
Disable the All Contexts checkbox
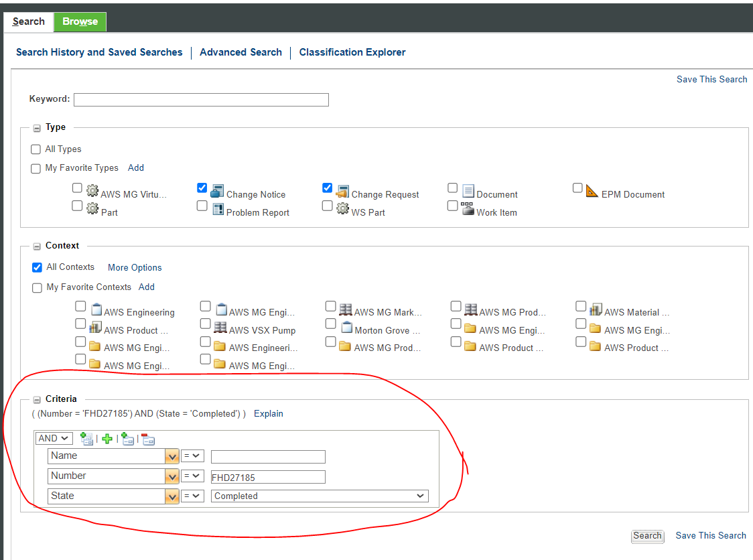point(36,267)
